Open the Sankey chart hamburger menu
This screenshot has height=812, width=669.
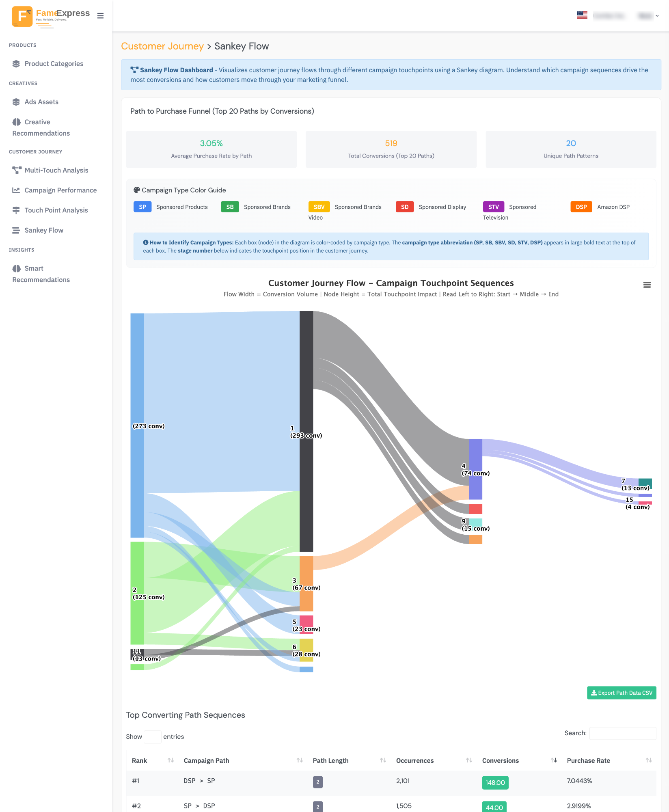(647, 285)
